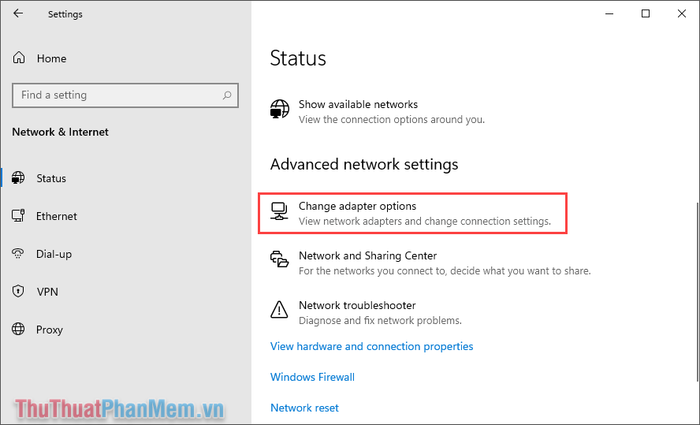Click the Find a setting search field
The width and height of the screenshot is (700, 425).
125,95
